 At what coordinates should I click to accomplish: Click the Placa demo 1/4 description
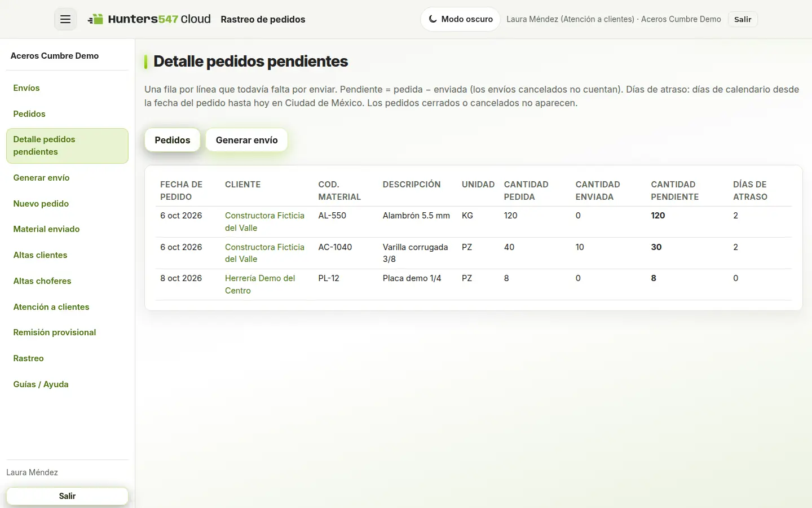tap(412, 278)
